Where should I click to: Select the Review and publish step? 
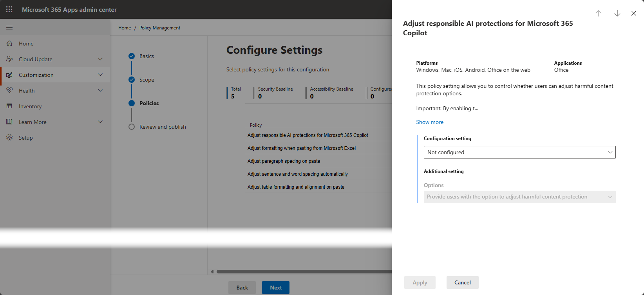point(163,127)
